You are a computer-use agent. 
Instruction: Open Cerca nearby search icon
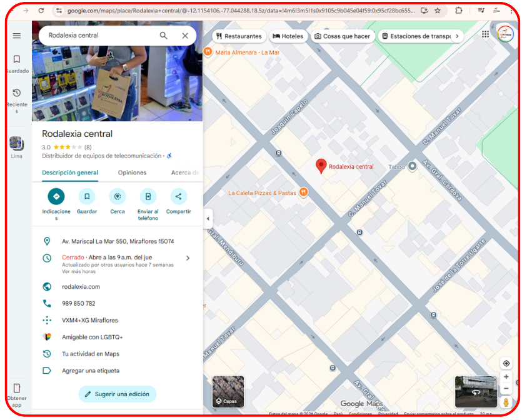tap(118, 196)
